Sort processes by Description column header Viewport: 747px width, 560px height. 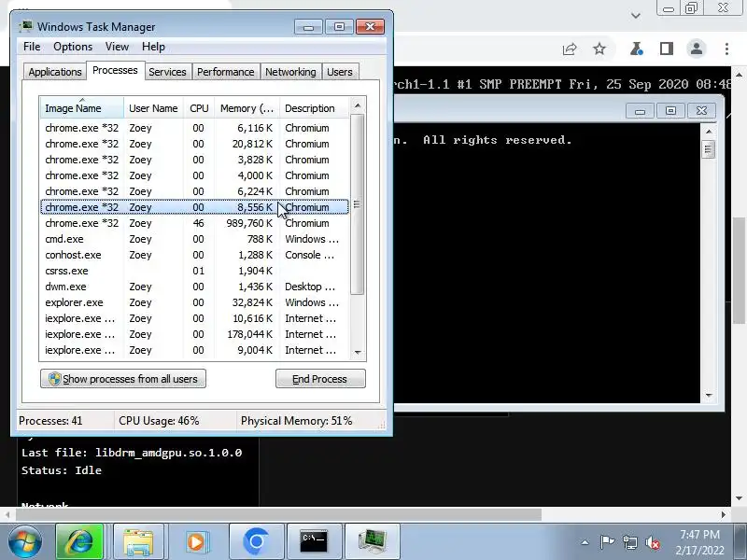(314, 108)
